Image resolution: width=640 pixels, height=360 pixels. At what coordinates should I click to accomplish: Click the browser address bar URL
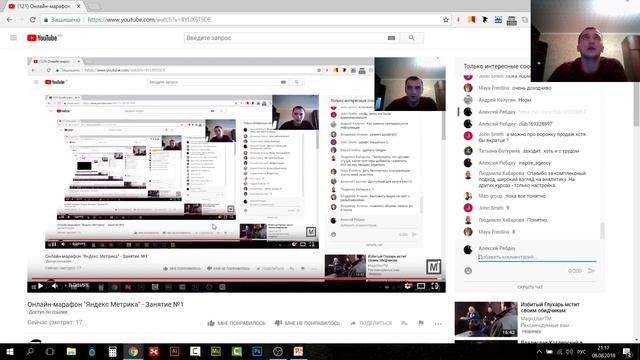pyautogui.click(x=149, y=20)
